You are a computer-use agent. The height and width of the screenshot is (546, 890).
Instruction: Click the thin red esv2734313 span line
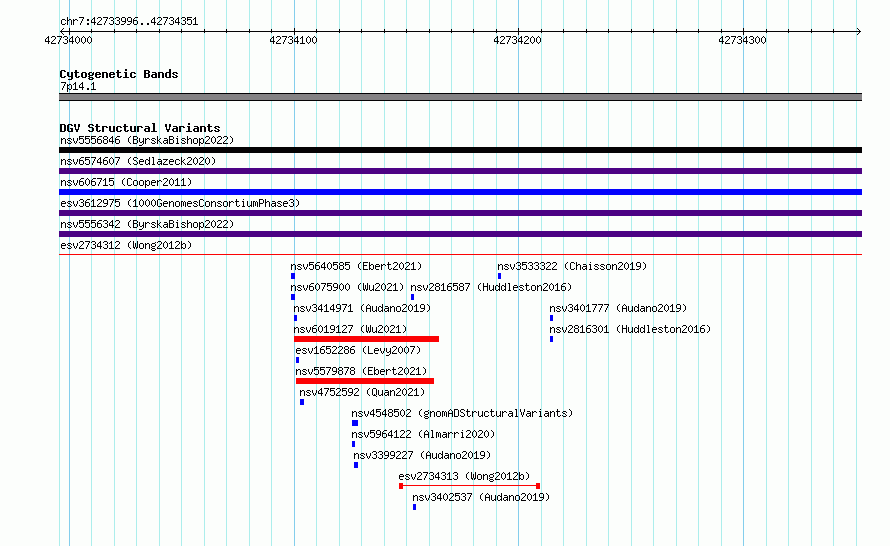tap(469, 486)
